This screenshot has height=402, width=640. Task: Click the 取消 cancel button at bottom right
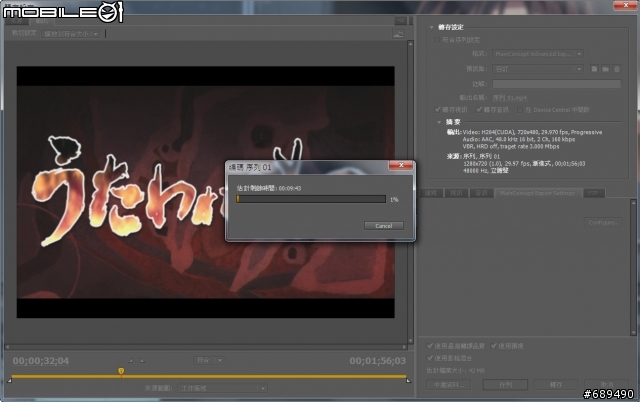(x=607, y=384)
